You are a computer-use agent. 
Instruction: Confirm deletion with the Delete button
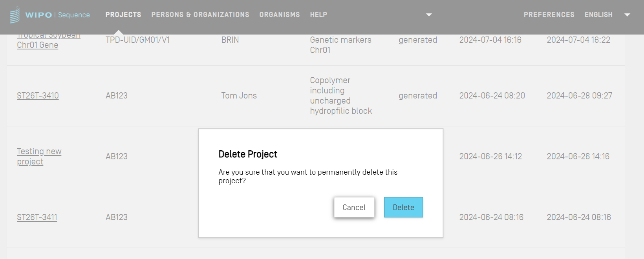[403, 207]
